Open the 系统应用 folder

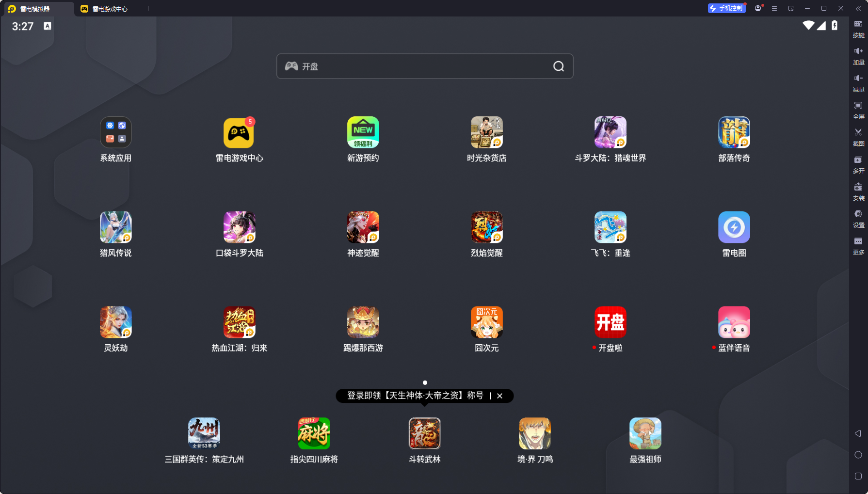pos(115,132)
